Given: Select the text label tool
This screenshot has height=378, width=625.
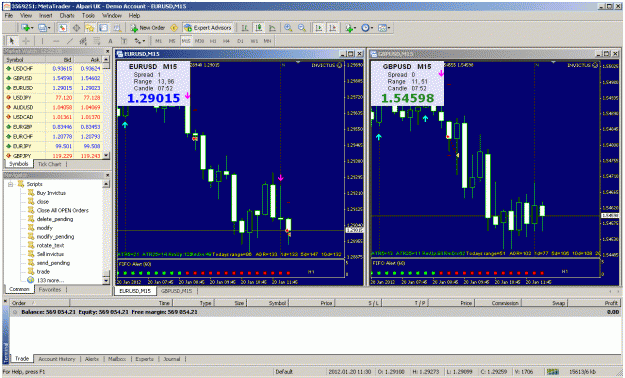Looking at the screenshot, I should click(124, 41).
